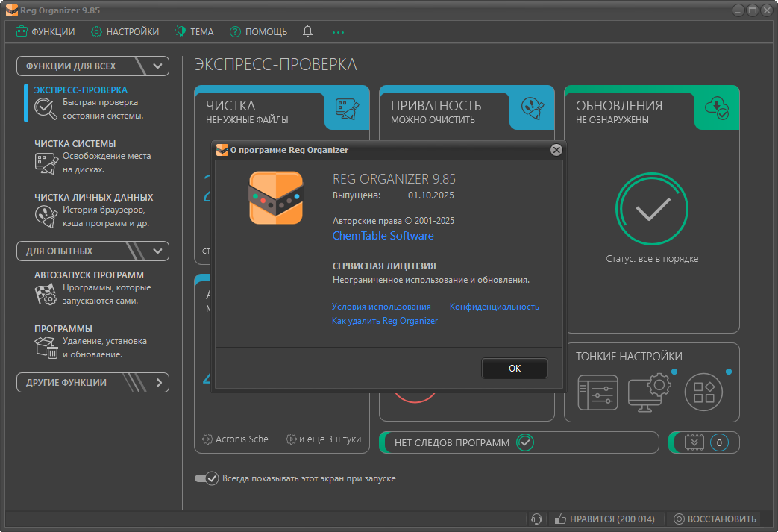
Task: Open the three-dots more menu
Action: pos(338,32)
